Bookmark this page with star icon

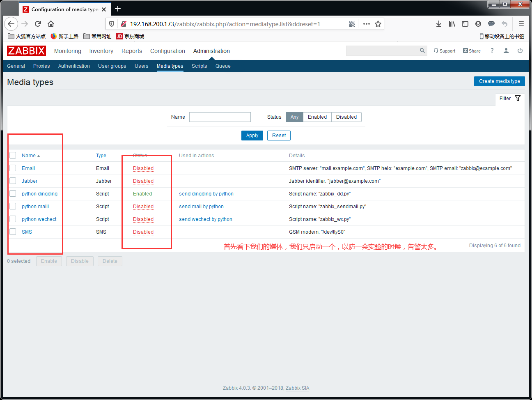coord(378,24)
